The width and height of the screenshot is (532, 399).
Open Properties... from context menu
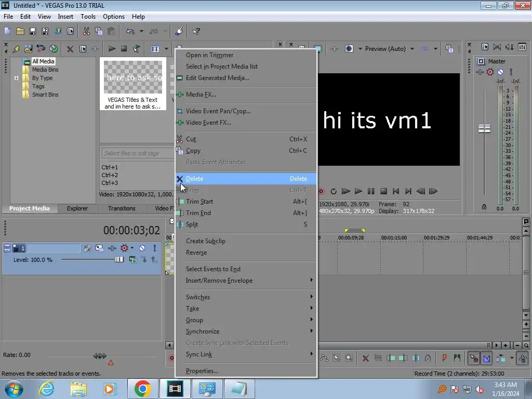click(x=246, y=371)
